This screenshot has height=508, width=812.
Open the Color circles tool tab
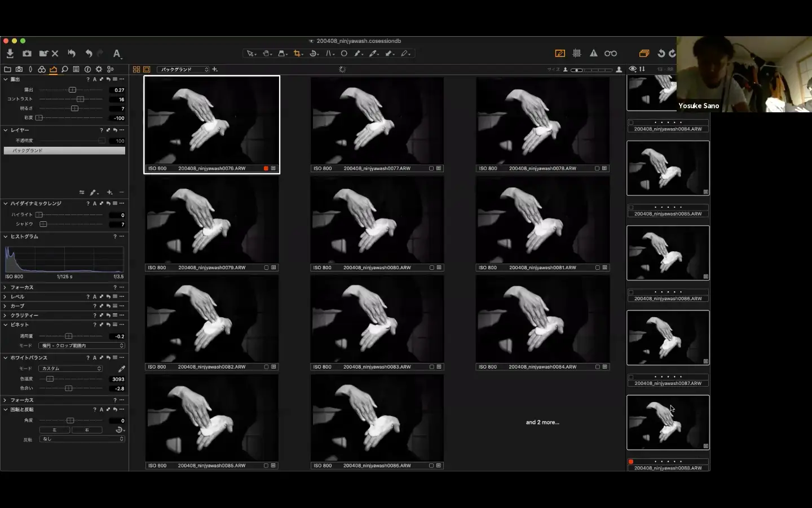pyautogui.click(x=42, y=69)
